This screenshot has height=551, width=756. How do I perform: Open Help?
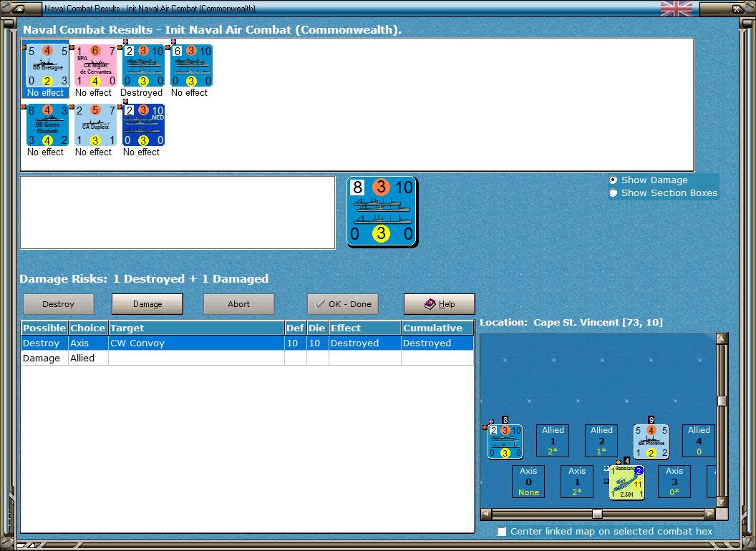click(x=440, y=304)
